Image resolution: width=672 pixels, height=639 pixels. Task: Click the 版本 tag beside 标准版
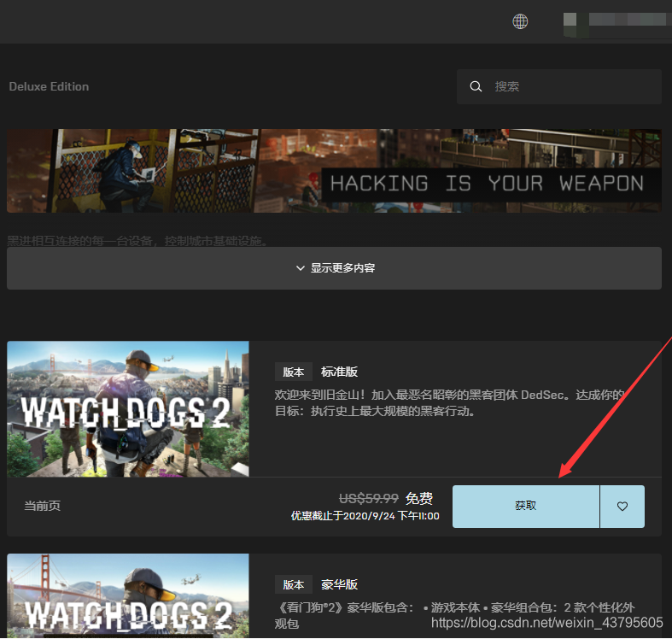click(294, 372)
